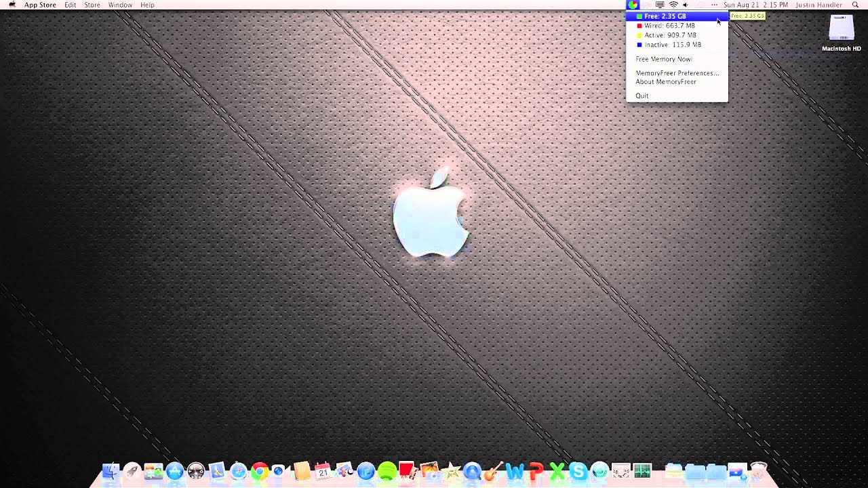This screenshot has height=488, width=868.
Task: Select the Macintosh HD desktop icon
Action: click(x=842, y=33)
